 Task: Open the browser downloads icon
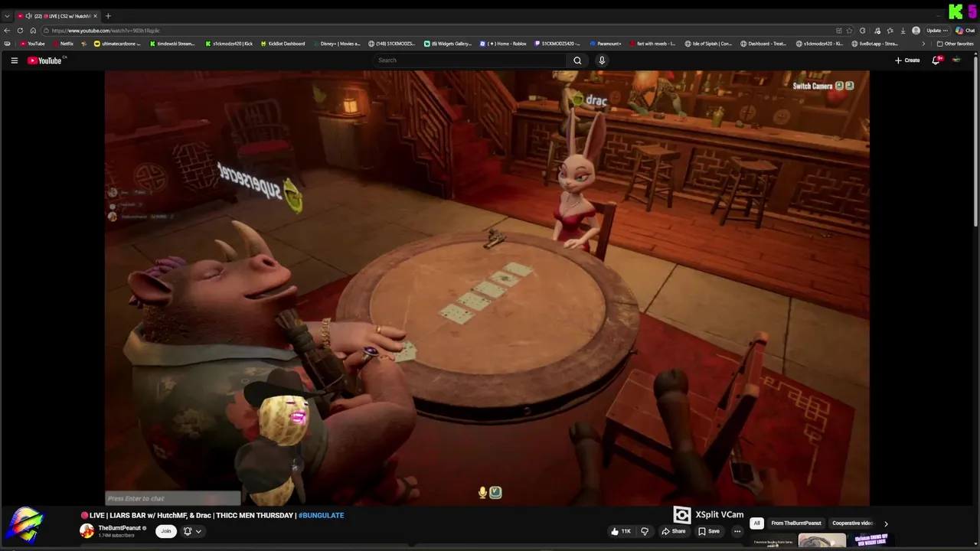[x=903, y=31]
